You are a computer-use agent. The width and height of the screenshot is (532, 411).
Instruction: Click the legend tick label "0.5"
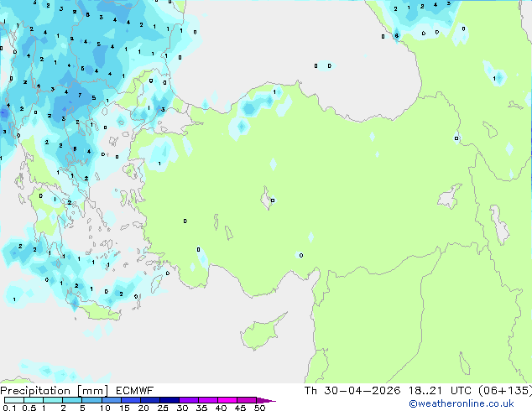[29, 408]
